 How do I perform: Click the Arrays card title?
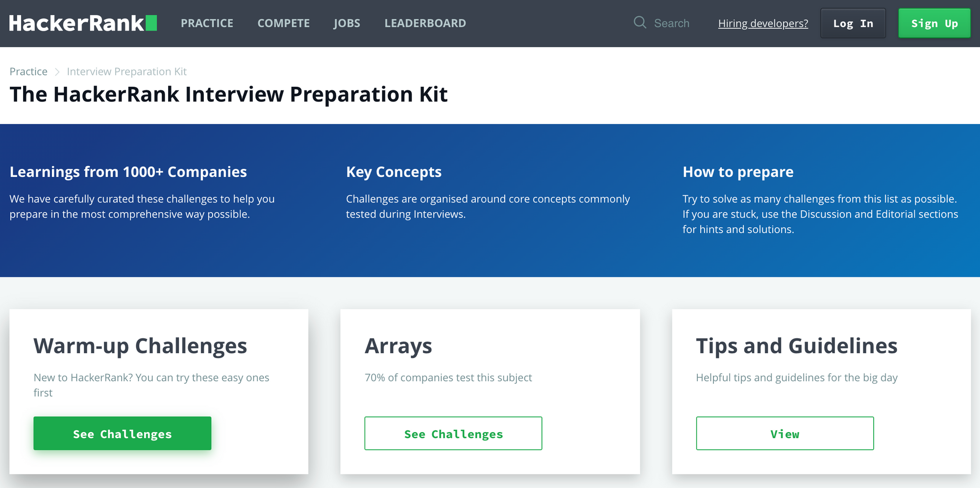(x=398, y=346)
